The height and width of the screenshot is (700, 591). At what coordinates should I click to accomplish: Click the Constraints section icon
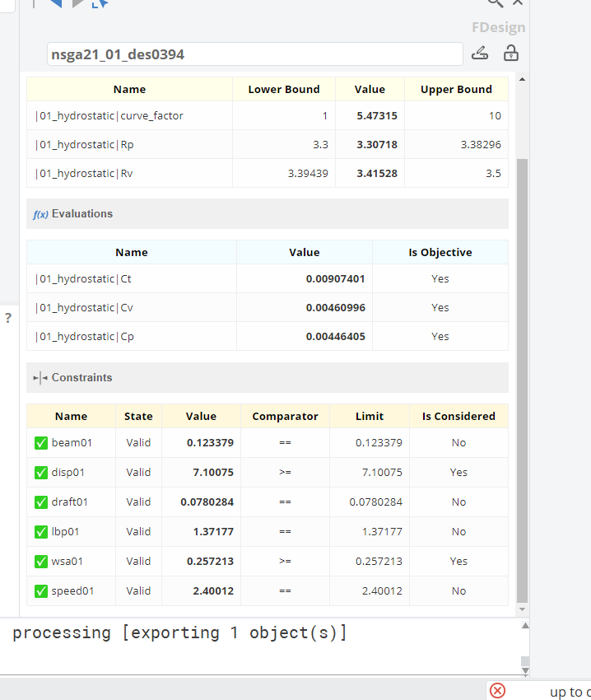40,378
